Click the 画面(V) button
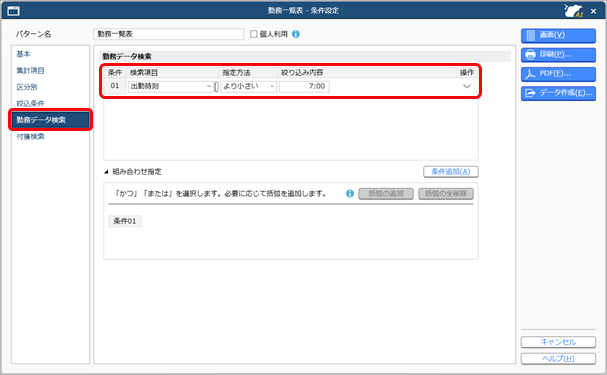The width and height of the screenshot is (607, 375). tap(558, 35)
